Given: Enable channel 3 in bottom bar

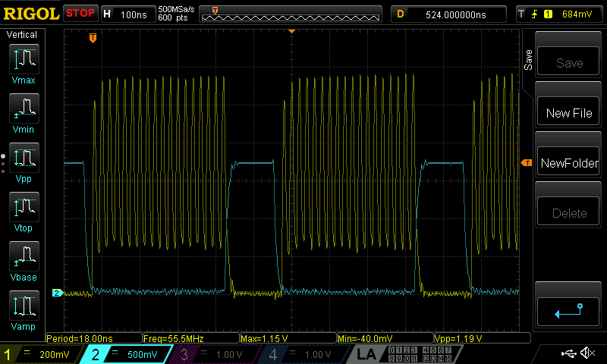Looking at the screenshot, I should click(216, 354).
